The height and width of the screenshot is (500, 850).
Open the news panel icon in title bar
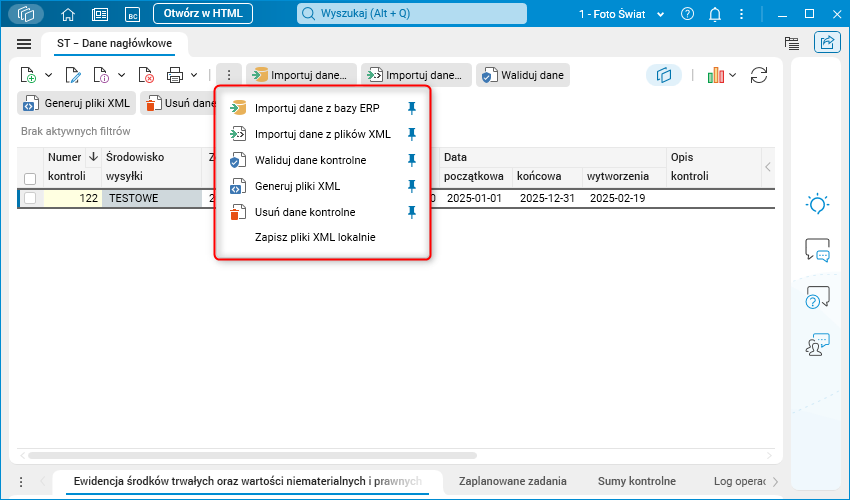[100, 14]
